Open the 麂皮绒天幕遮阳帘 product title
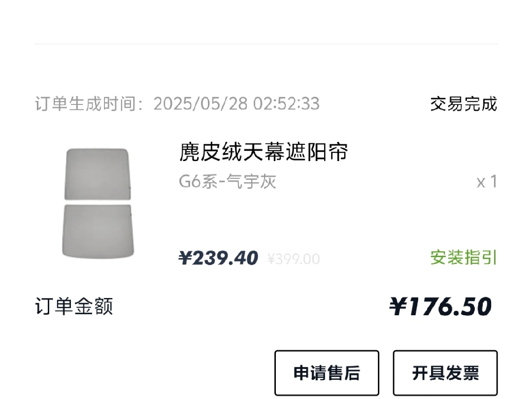532x399 pixels. [x=264, y=152]
